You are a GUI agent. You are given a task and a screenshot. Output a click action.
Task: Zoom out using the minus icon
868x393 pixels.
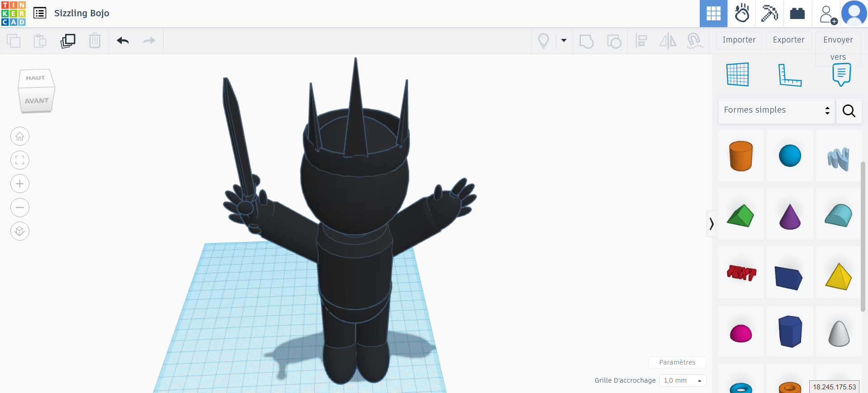coord(20,208)
